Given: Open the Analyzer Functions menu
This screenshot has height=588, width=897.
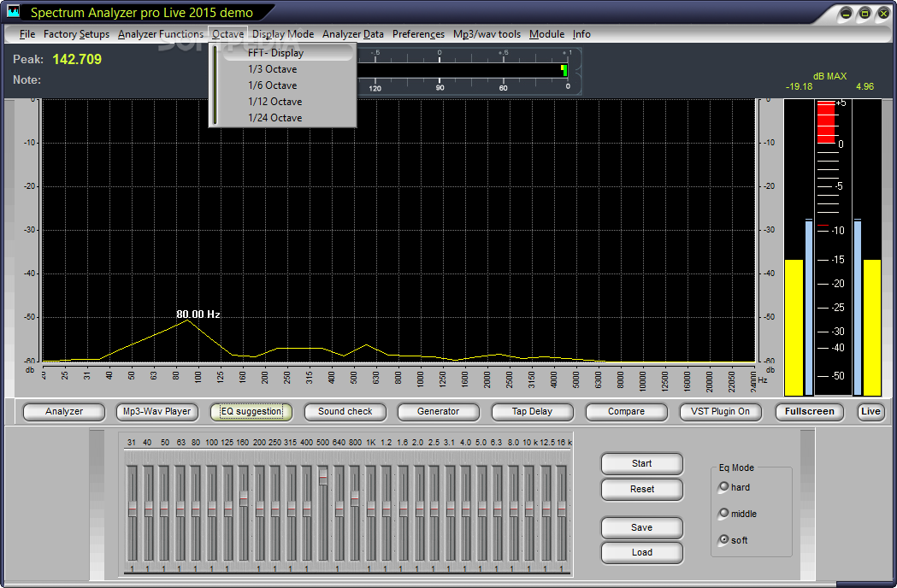Looking at the screenshot, I should click(x=160, y=34).
